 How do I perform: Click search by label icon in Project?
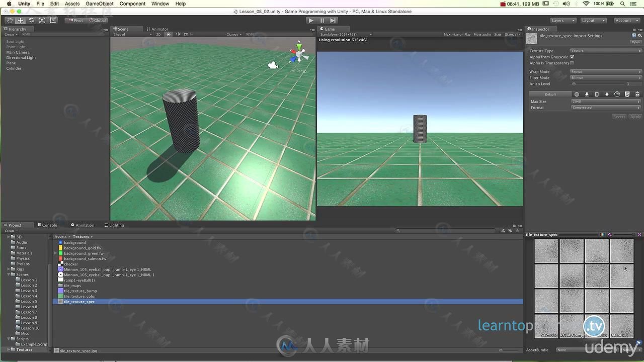tap(510, 231)
